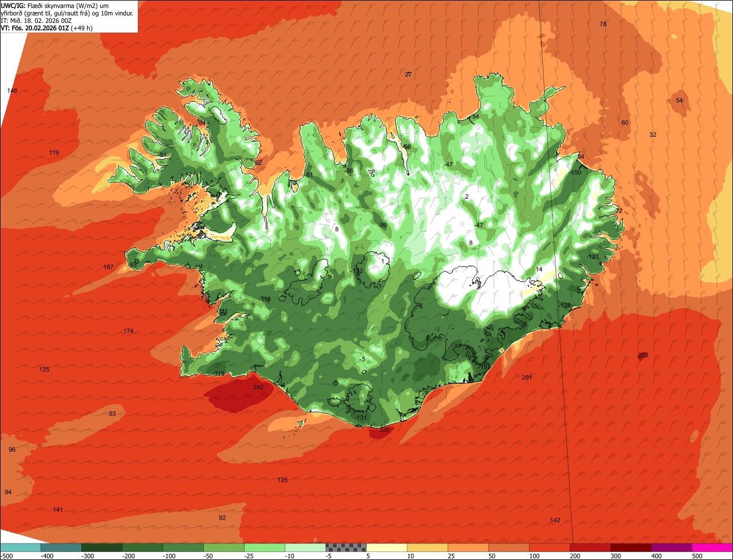The width and height of the screenshot is (733, 560).
Task: Select the 128 value in southeast Iceland
Action: pos(566,305)
